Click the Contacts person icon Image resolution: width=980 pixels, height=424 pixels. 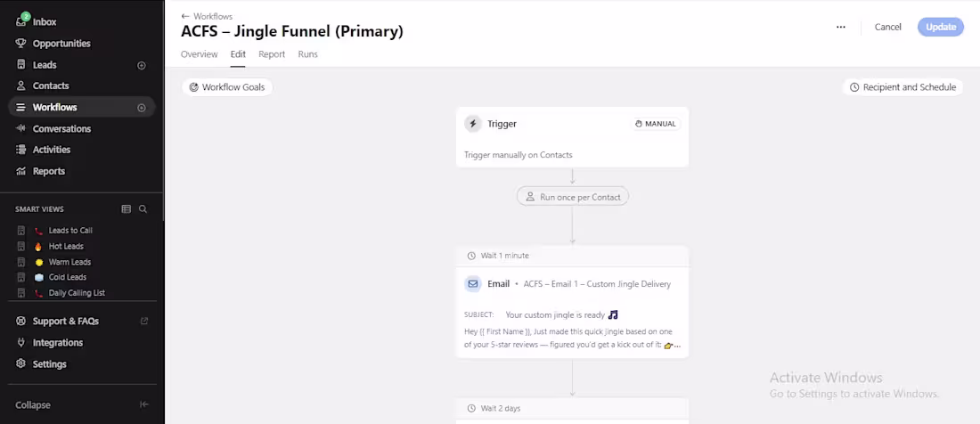point(21,86)
